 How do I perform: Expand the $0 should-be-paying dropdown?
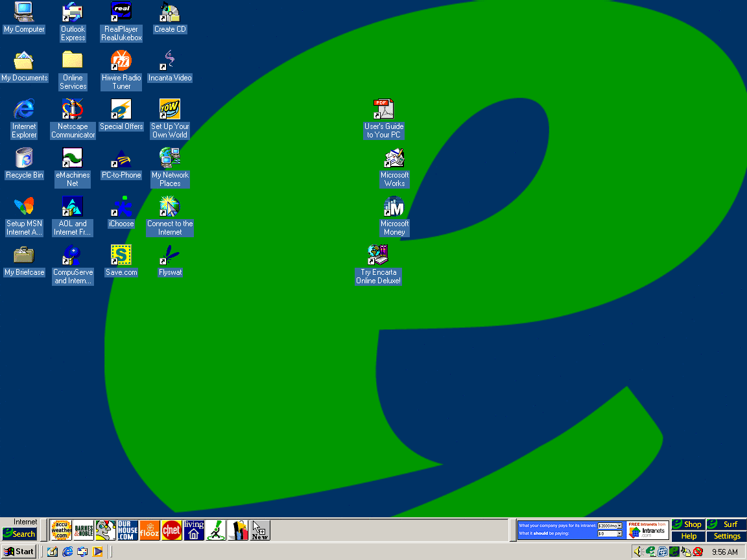click(x=619, y=533)
